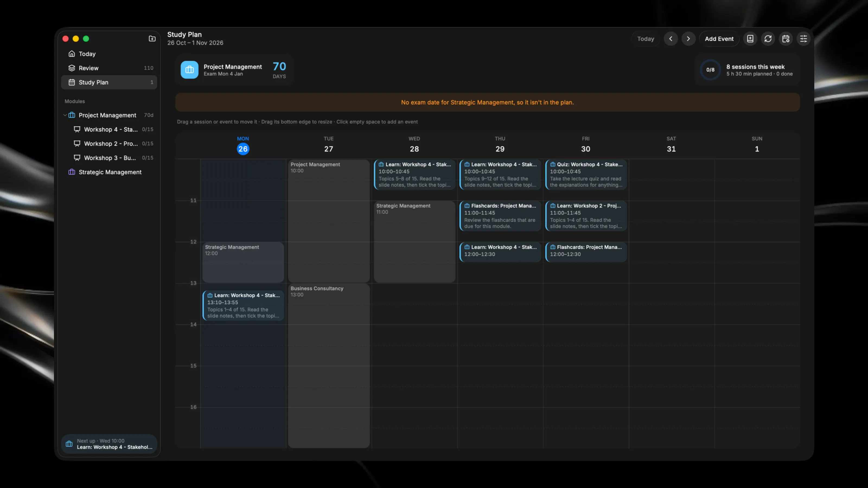Select Project Management module in sidebar
Image resolution: width=868 pixels, height=488 pixels.
[x=109, y=115]
